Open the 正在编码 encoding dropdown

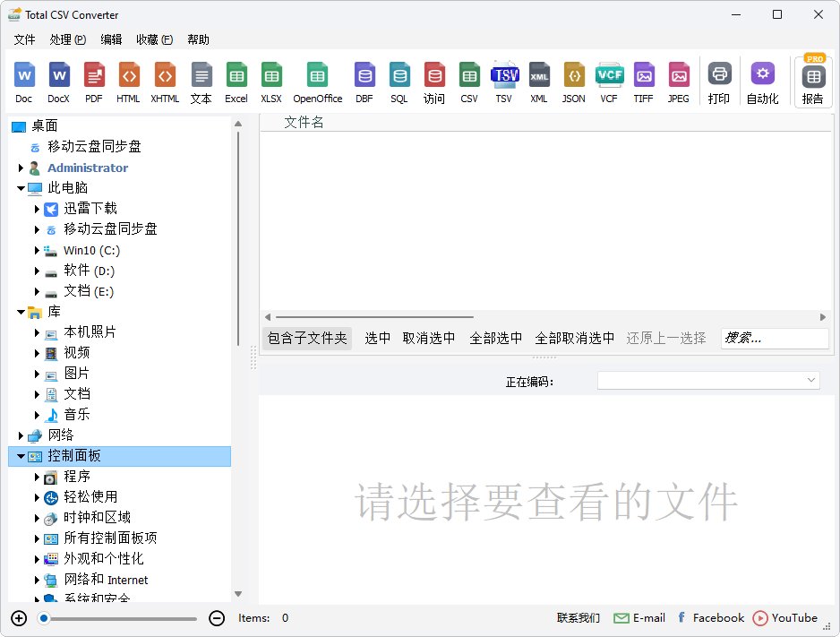[708, 381]
